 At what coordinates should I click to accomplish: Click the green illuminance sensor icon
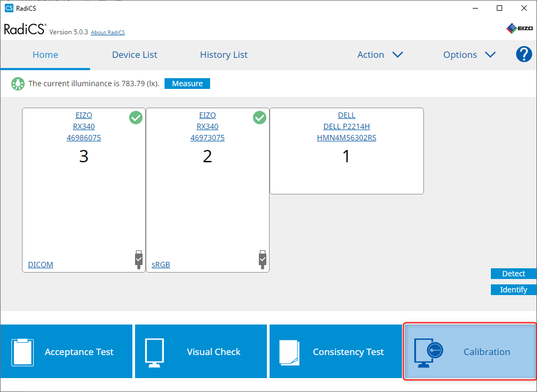[x=18, y=84]
